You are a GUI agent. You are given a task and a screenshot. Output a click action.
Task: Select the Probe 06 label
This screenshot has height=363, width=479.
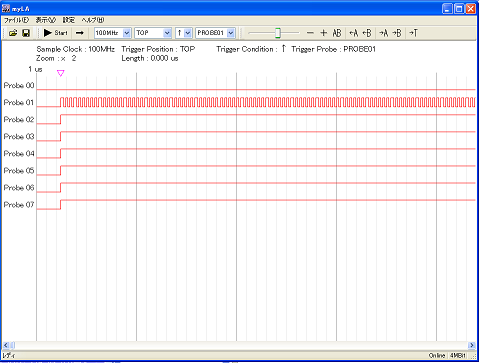click(x=19, y=188)
